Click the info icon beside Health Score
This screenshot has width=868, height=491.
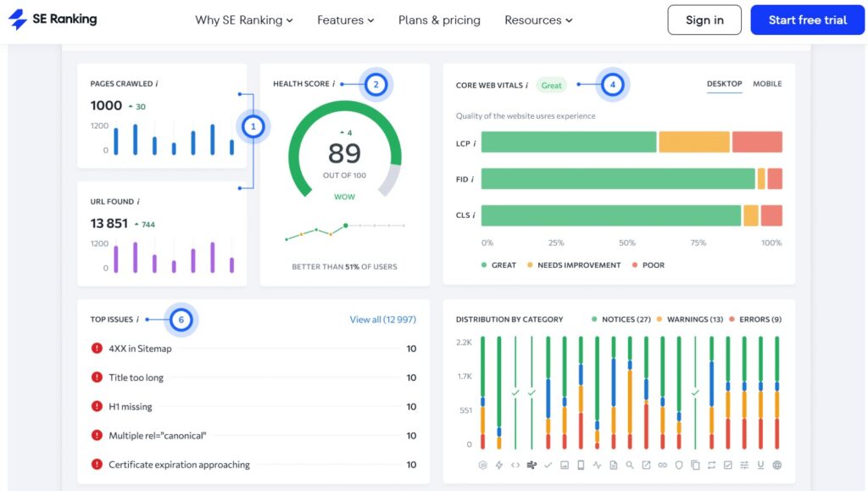click(x=333, y=84)
